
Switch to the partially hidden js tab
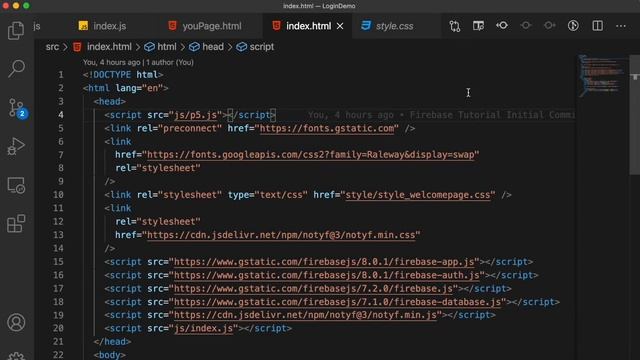[37, 26]
